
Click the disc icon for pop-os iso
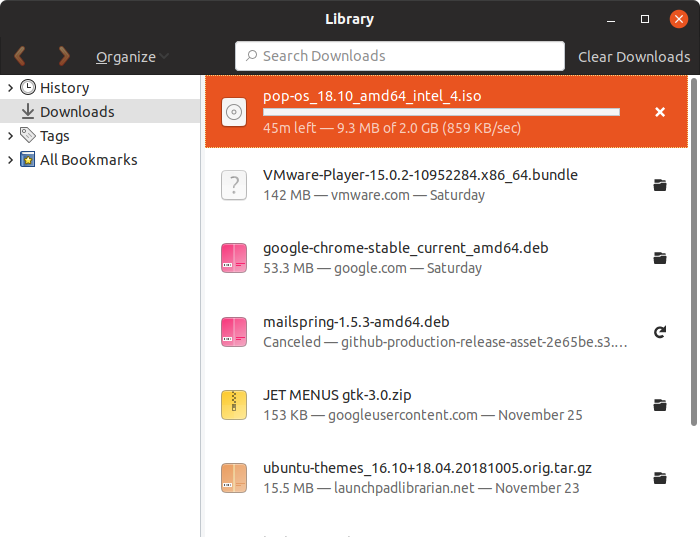point(234,112)
